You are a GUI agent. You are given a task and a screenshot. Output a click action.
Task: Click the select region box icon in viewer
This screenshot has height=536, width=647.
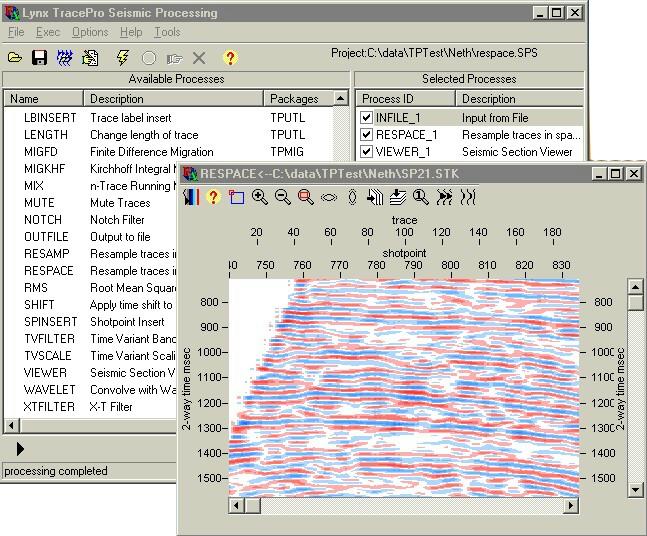[236, 197]
